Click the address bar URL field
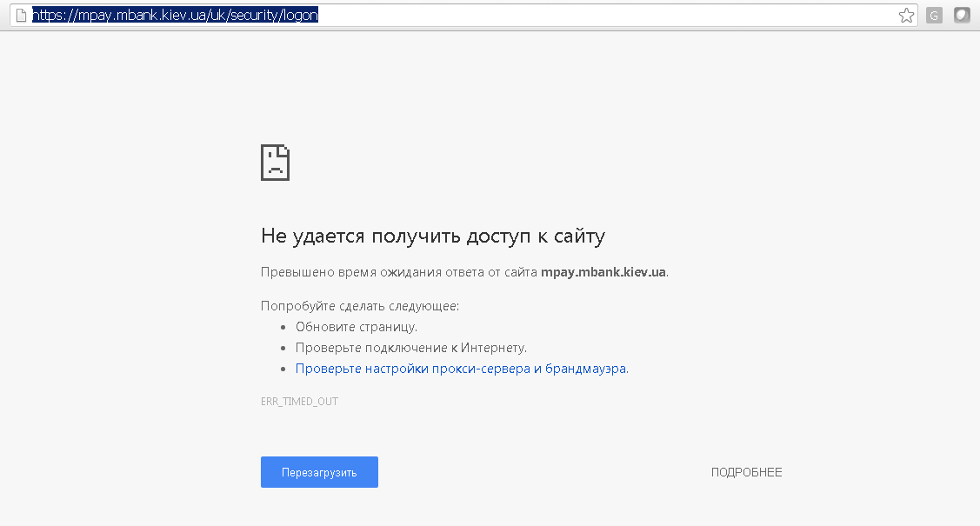 pos(463,15)
